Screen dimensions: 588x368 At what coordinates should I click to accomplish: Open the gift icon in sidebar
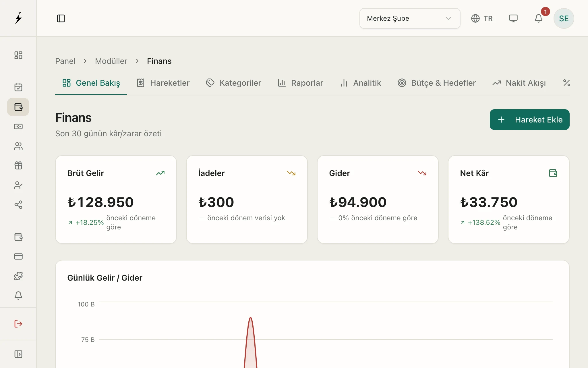click(18, 166)
